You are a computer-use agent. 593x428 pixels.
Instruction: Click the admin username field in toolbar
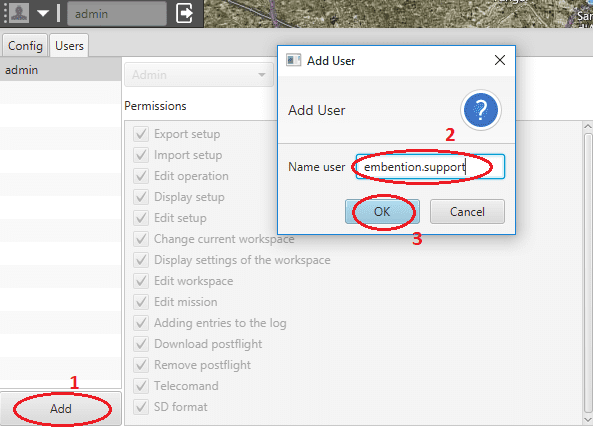pyautogui.click(x=117, y=14)
